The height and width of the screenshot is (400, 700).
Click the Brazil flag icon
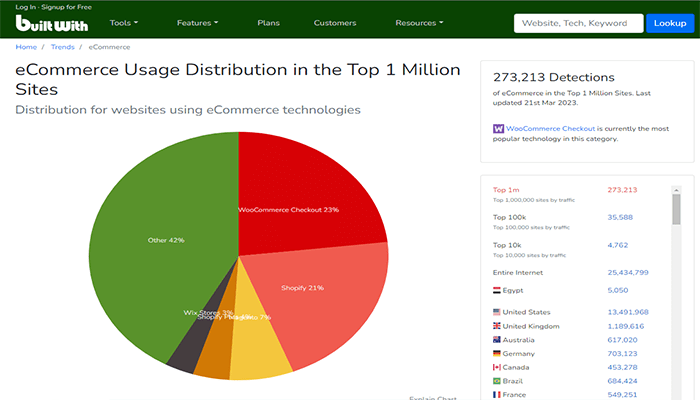498,381
